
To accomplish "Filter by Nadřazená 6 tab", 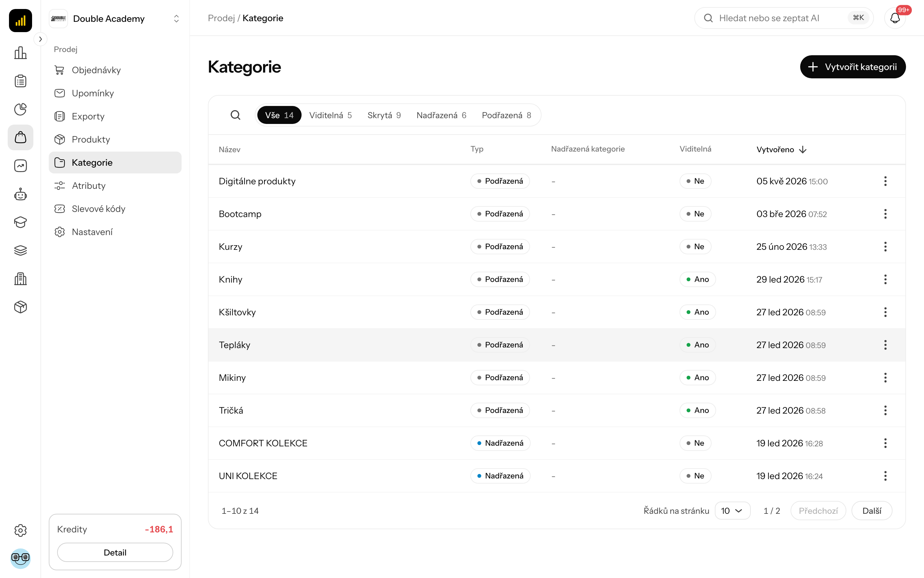I will tap(441, 115).
